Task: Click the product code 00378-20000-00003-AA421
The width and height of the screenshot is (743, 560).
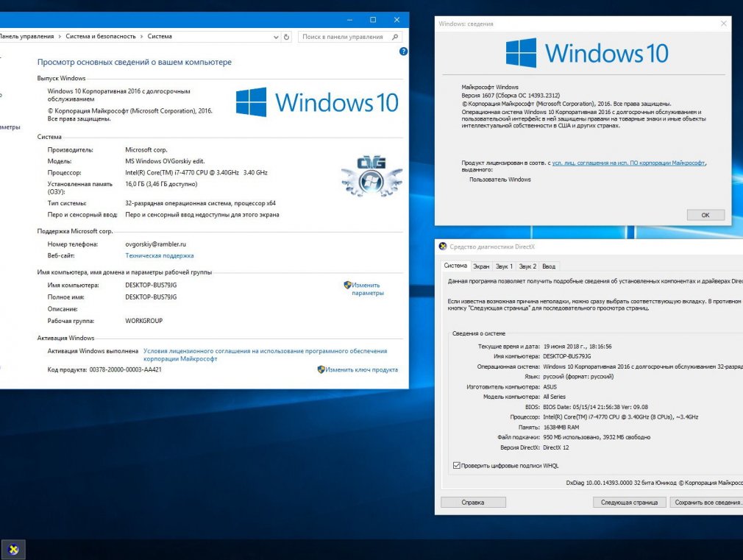Action: click(x=126, y=369)
